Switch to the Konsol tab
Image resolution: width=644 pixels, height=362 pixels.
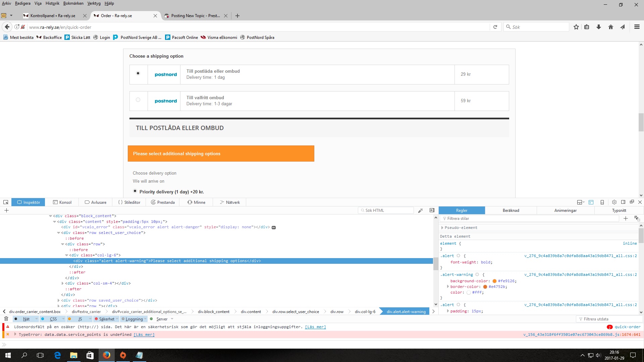[x=62, y=202]
